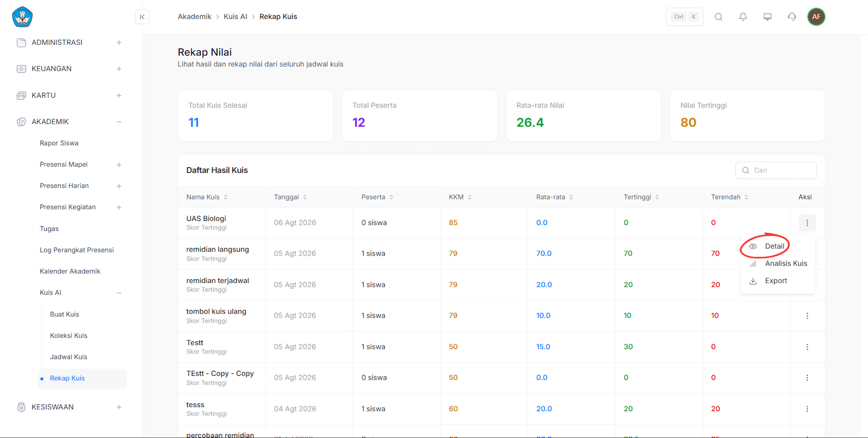The image size is (868, 438).
Task: Focus the Cari search field
Action: (x=776, y=170)
